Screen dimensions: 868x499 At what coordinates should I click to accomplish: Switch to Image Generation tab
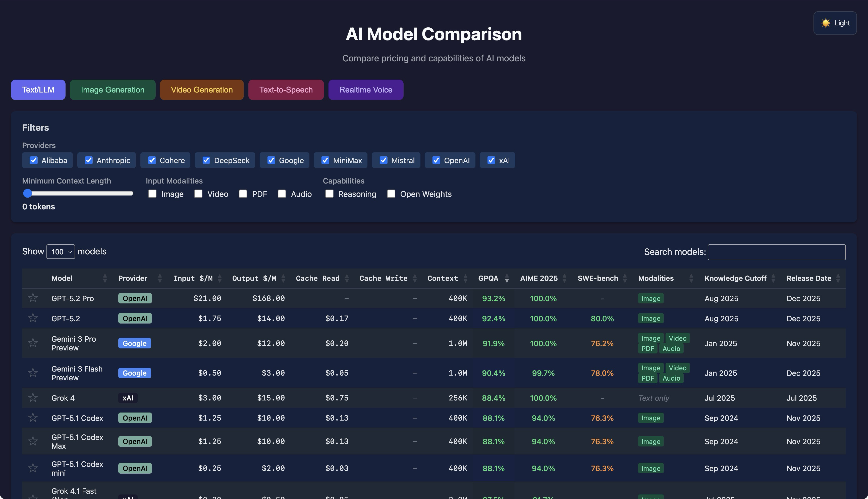(x=112, y=90)
